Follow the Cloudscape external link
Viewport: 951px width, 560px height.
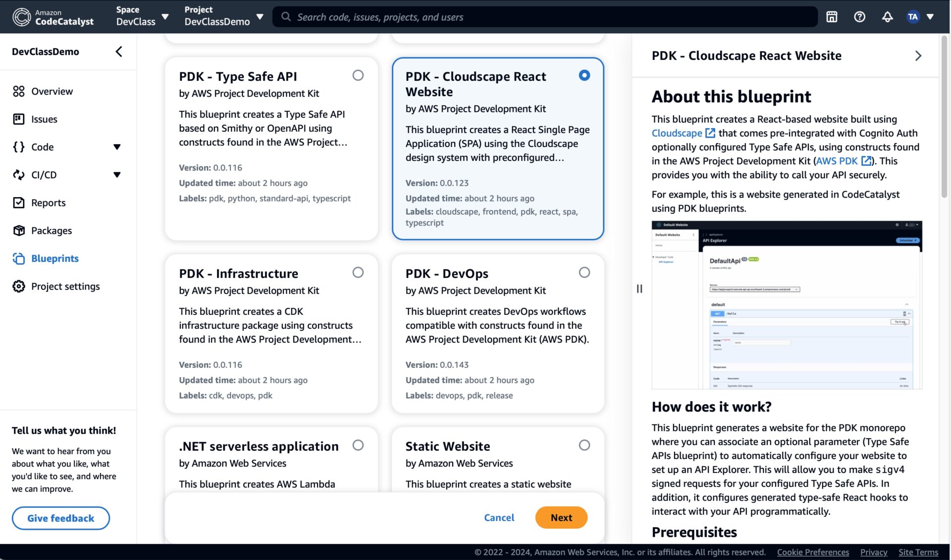click(x=677, y=133)
